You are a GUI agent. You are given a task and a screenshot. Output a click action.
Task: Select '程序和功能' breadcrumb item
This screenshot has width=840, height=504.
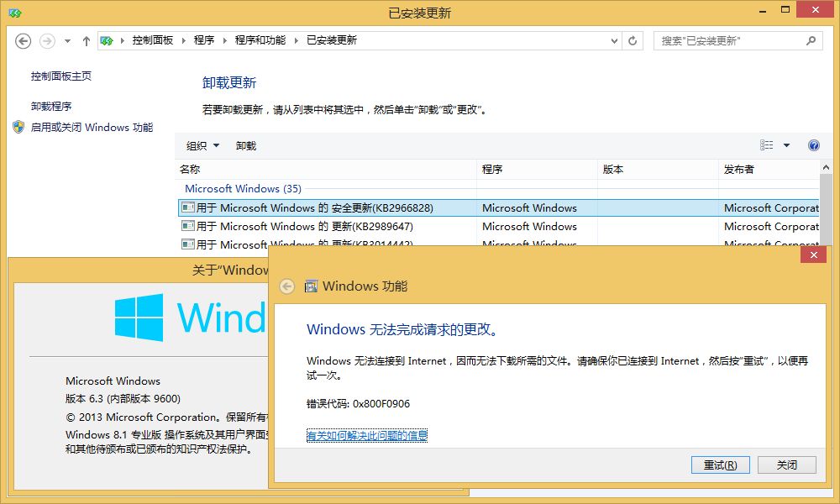tap(260, 40)
